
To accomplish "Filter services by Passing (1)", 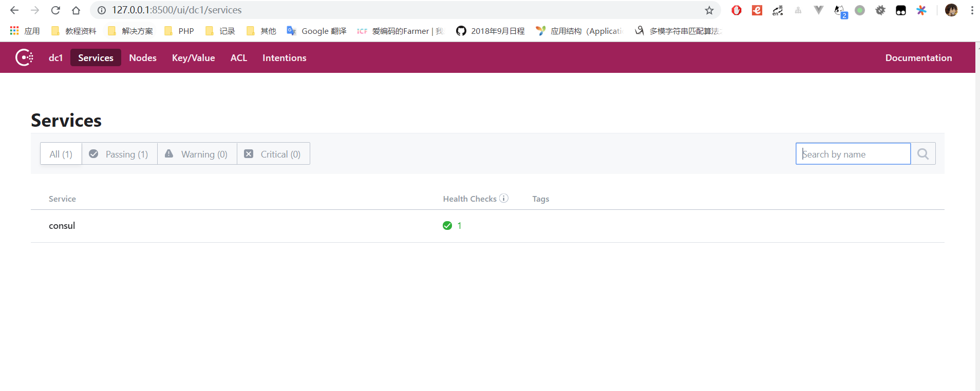I will (119, 154).
